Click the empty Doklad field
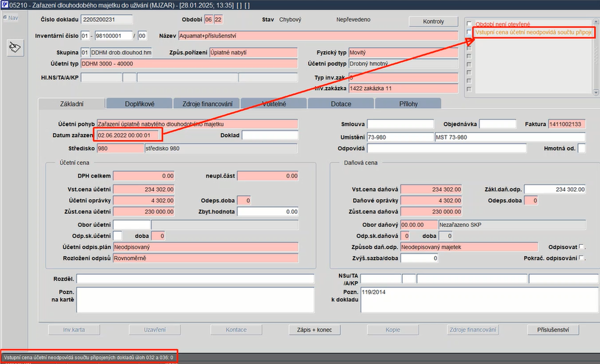This screenshot has width=600, height=364. point(270,135)
